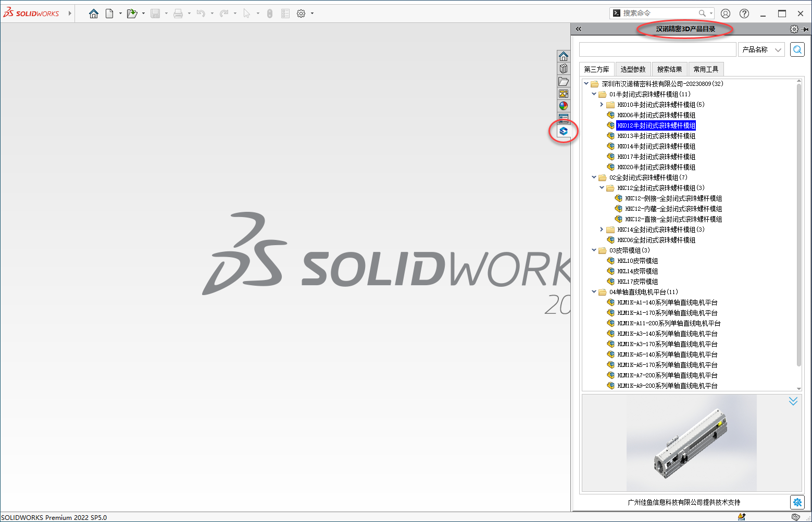Collapse the 02全封闭式滚珠螺杆模组 folder
This screenshot has width=812, height=522.
click(594, 177)
